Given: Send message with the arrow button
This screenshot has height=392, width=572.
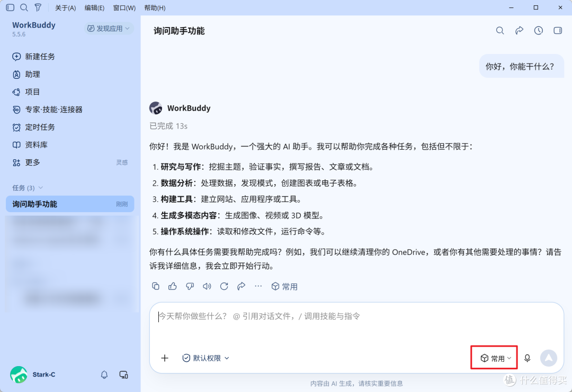Looking at the screenshot, I should click(549, 358).
